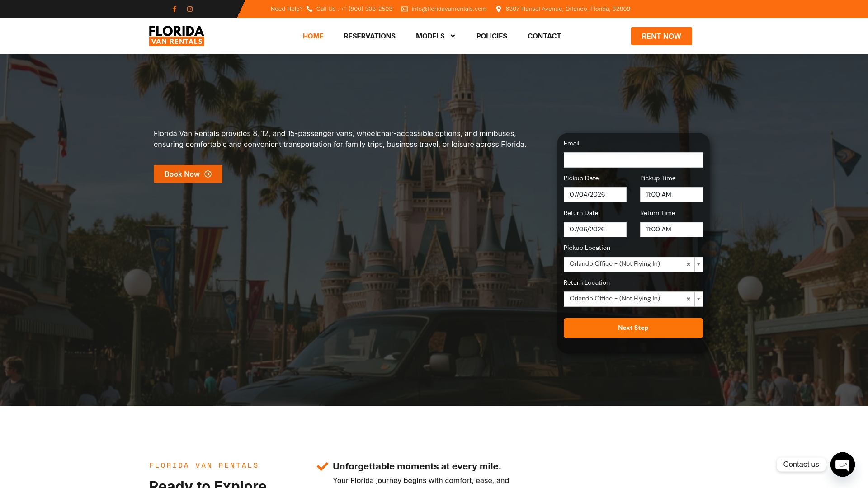The height and width of the screenshot is (488, 868).
Task: Click the Rent Now button
Action: pos(661,36)
